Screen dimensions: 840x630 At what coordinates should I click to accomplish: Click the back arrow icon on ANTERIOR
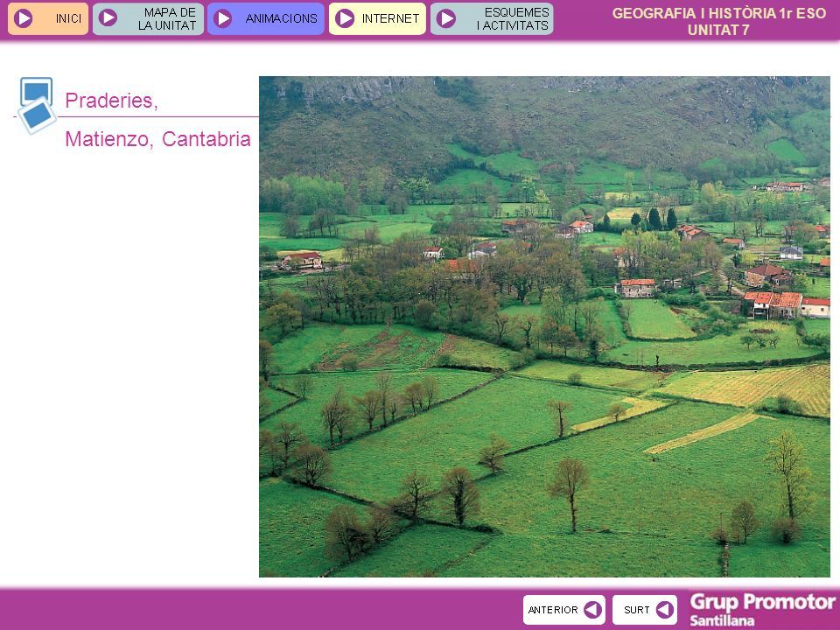(593, 610)
